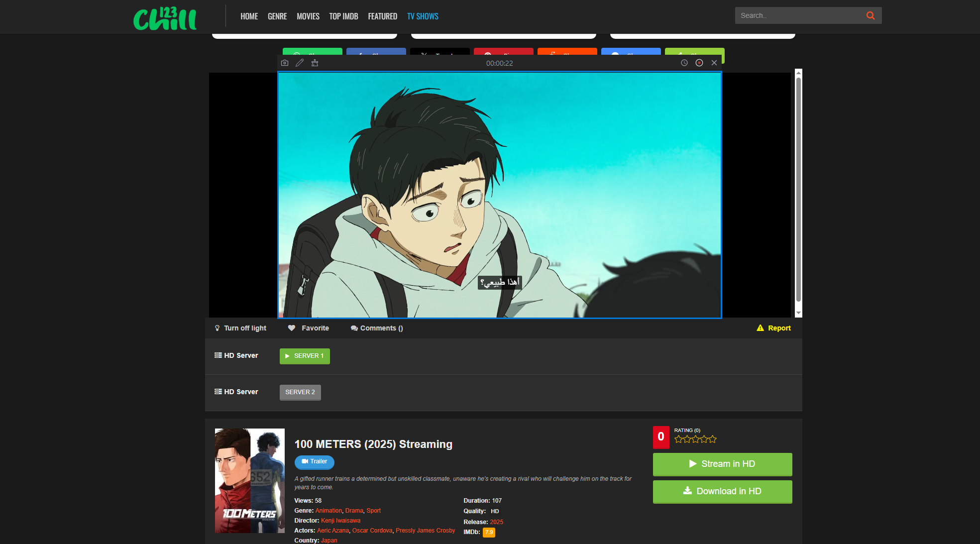Viewport: 980px width, 544px height.
Task: Post a tweet on X
Action: click(440, 54)
